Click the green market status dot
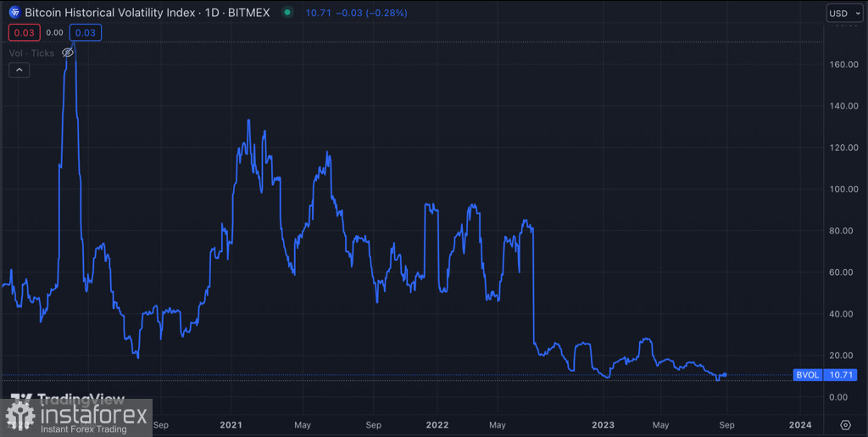 coord(287,12)
